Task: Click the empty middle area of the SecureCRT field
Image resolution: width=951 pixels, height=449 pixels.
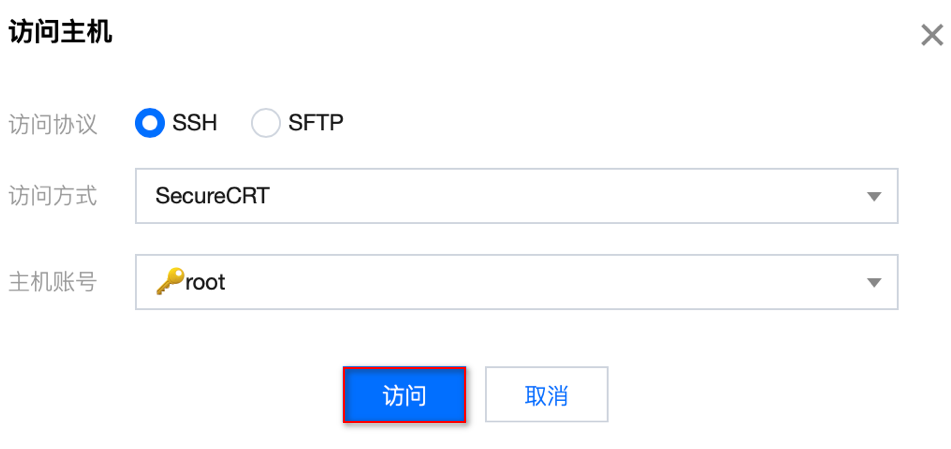Action: (560, 196)
